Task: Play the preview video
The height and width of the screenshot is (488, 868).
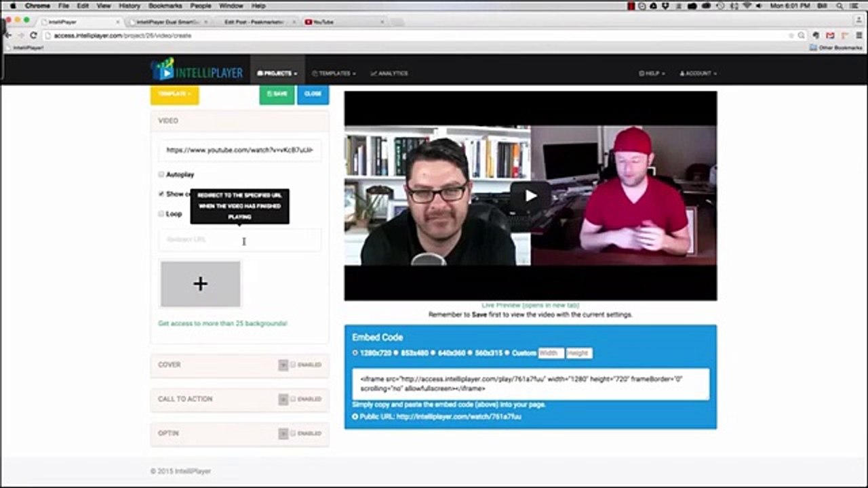Action: 530,196
